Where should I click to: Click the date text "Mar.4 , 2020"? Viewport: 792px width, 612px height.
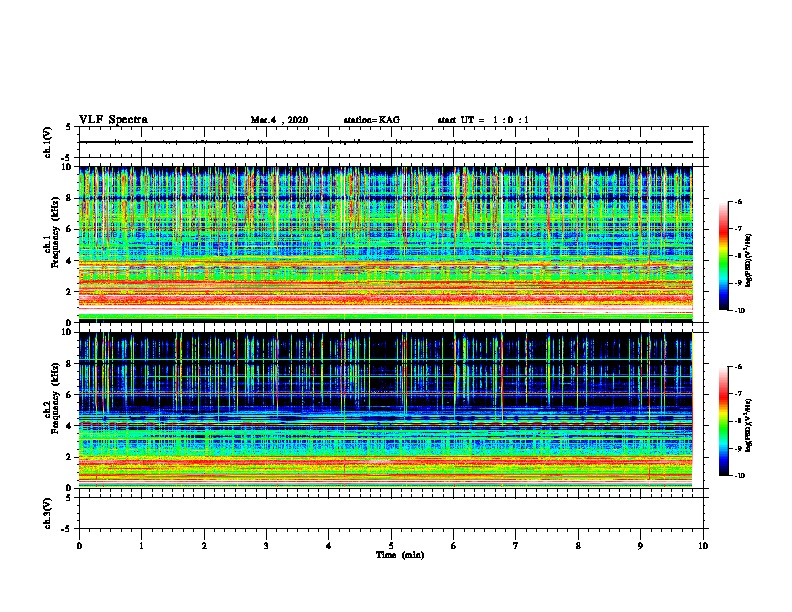click(x=279, y=120)
